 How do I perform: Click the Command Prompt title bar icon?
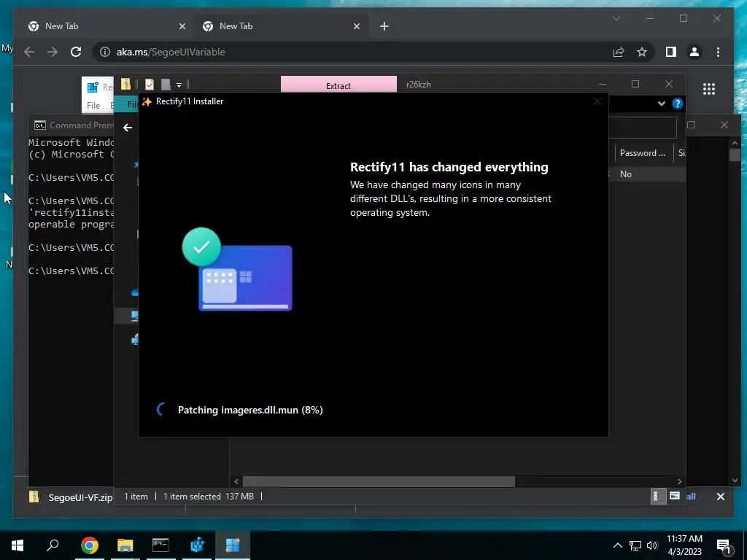click(x=40, y=125)
